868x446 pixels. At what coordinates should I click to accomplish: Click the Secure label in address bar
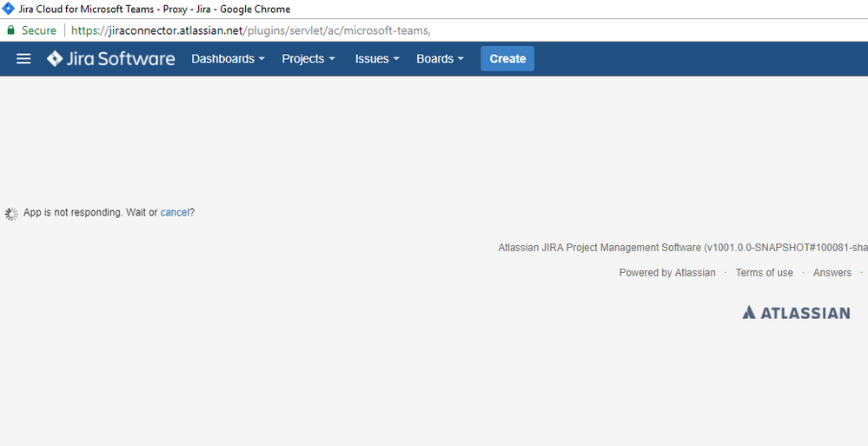[39, 30]
